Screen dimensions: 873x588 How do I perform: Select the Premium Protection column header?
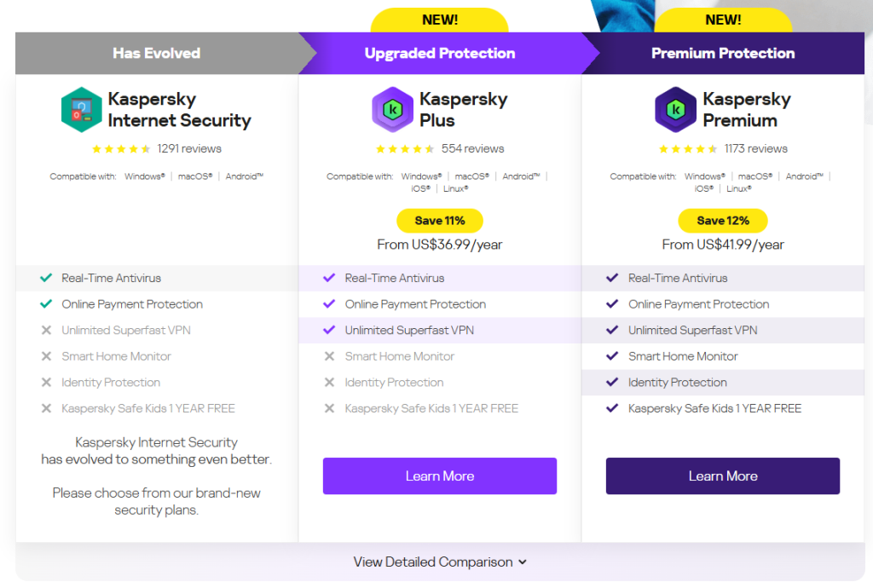(723, 53)
